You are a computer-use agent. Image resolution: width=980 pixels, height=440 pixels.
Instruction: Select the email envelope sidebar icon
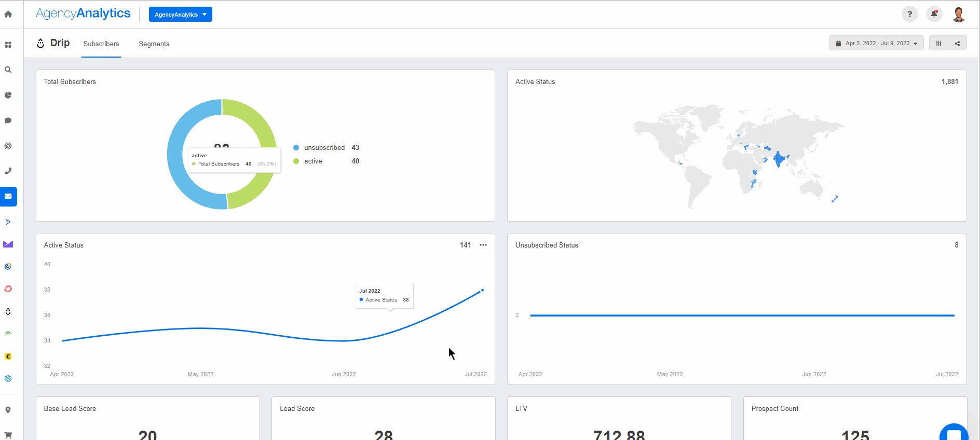click(x=8, y=197)
